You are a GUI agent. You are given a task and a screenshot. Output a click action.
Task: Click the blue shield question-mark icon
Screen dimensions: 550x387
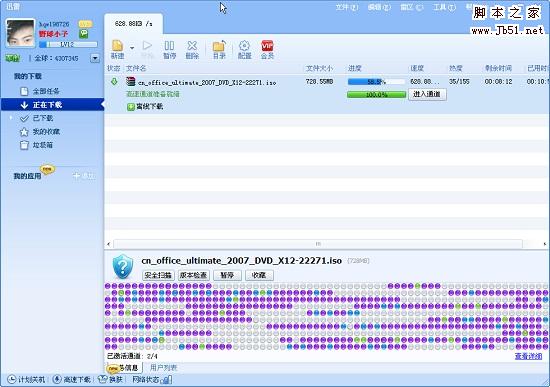(x=123, y=266)
